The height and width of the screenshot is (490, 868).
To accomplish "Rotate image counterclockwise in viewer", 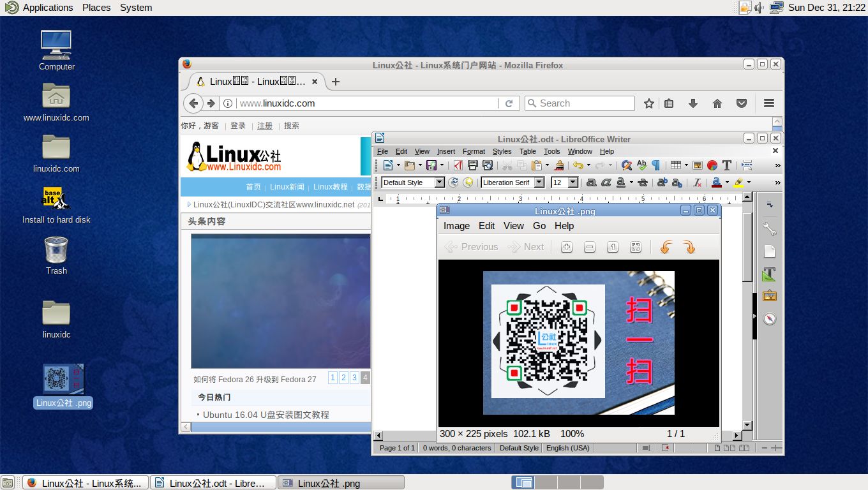I will point(666,247).
